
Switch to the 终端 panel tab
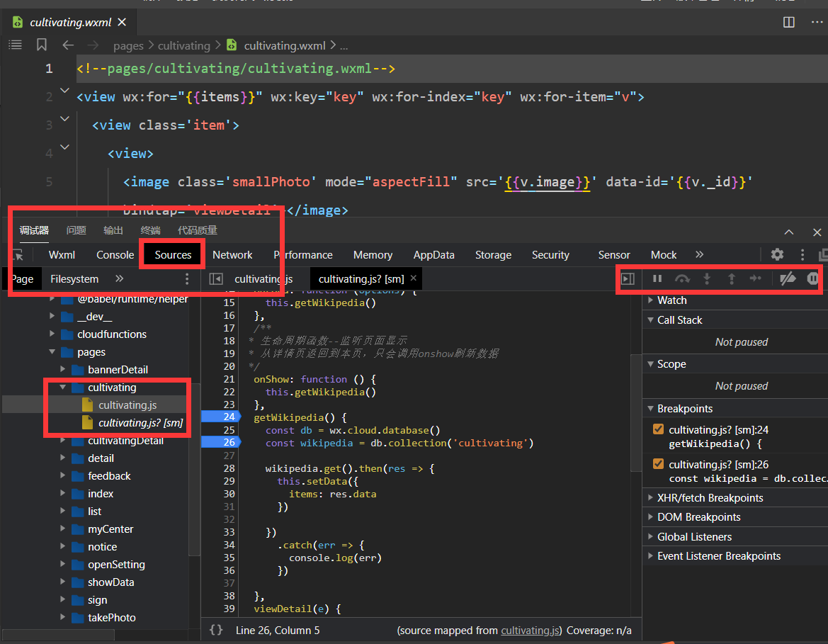(x=150, y=230)
